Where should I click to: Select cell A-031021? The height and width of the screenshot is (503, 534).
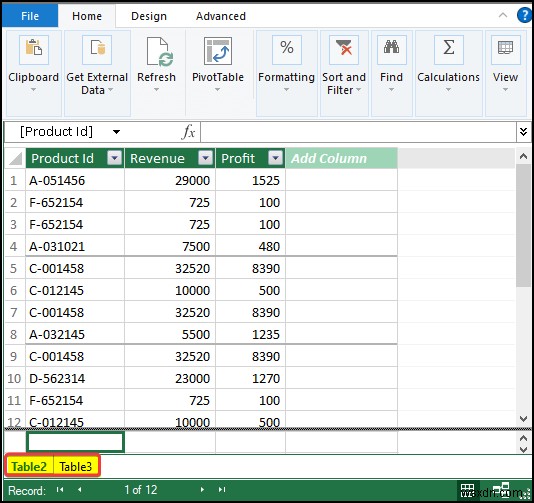click(75, 247)
